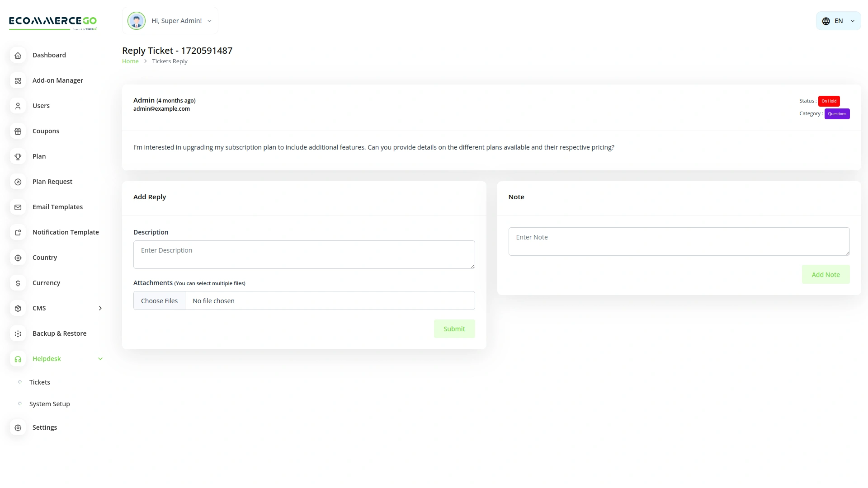Select the Add-on Manager grid icon
The height and width of the screenshot is (488, 868).
(18, 80)
